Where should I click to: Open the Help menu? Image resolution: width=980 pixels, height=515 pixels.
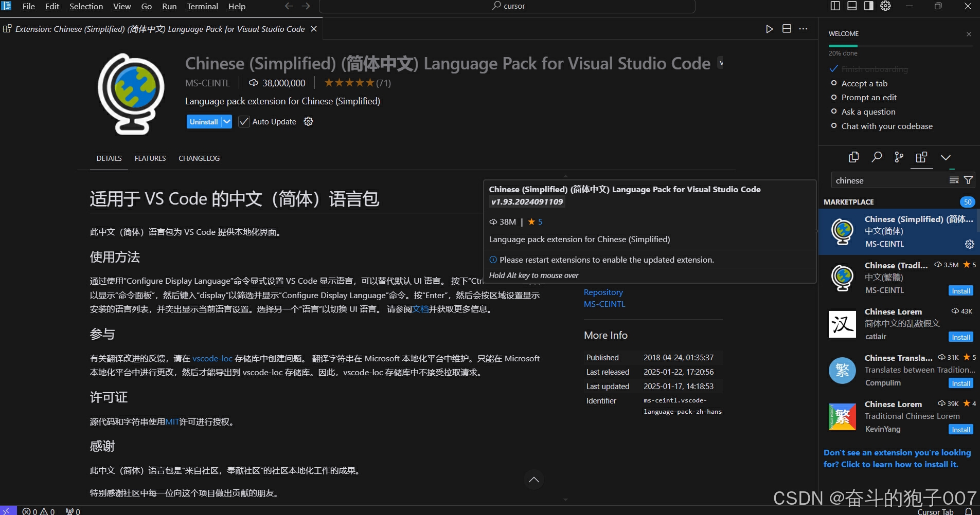237,6
